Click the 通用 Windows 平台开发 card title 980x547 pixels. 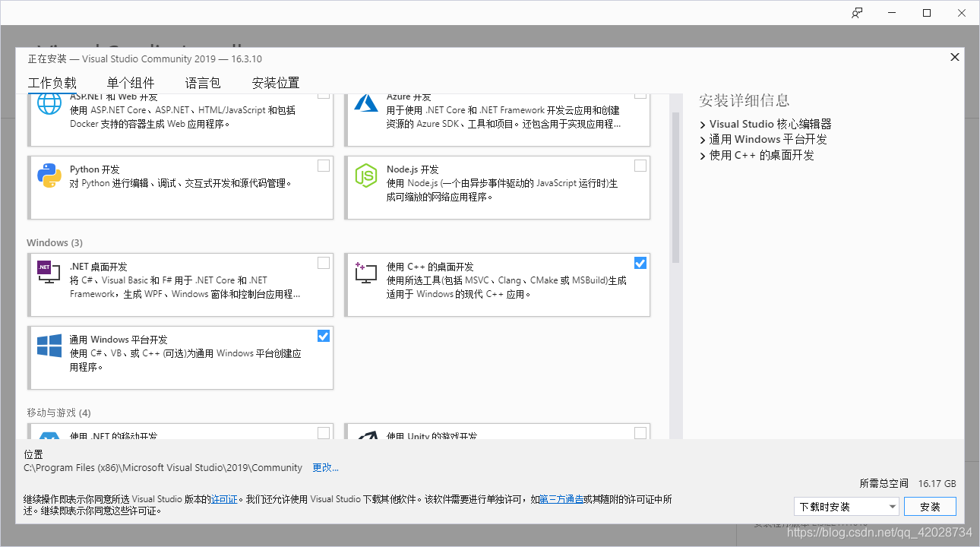(119, 340)
